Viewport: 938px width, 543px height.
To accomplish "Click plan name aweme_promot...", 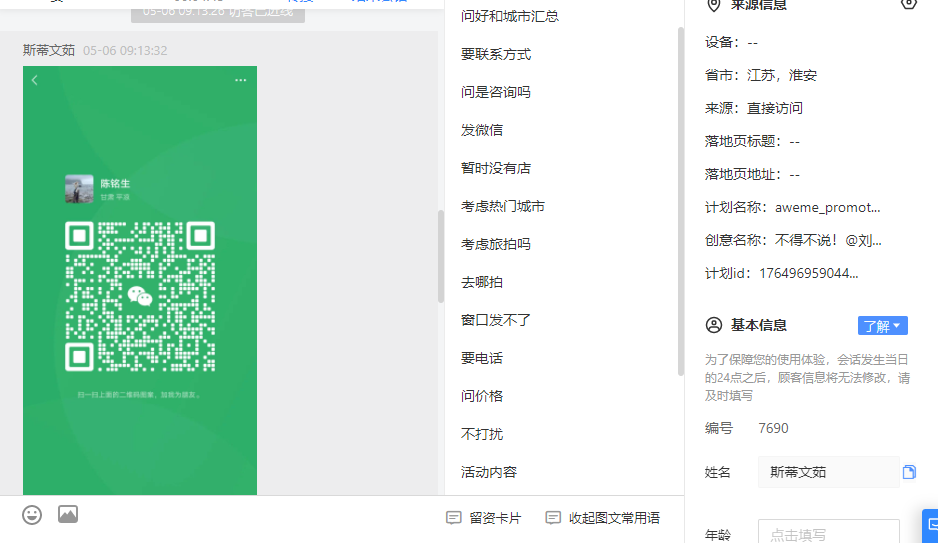I will pos(827,208).
